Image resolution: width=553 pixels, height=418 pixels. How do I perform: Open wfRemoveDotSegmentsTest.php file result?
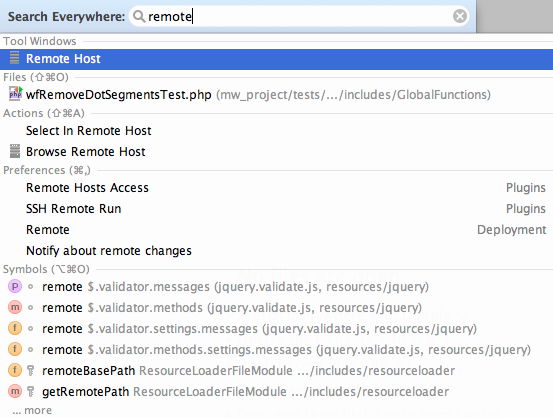[x=276, y=95]
